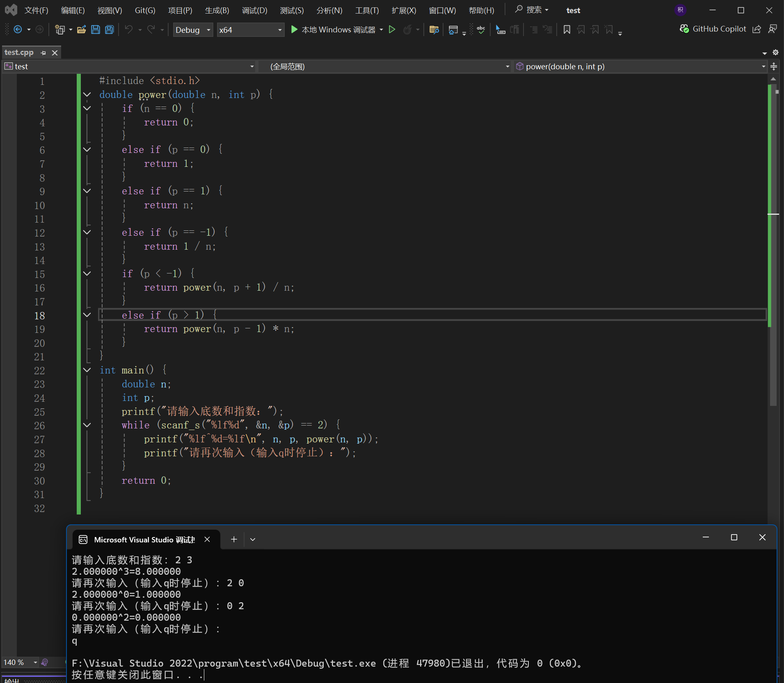Click line number 18 in the gutter
Screen dimensions: 784x683
[39, 316]
